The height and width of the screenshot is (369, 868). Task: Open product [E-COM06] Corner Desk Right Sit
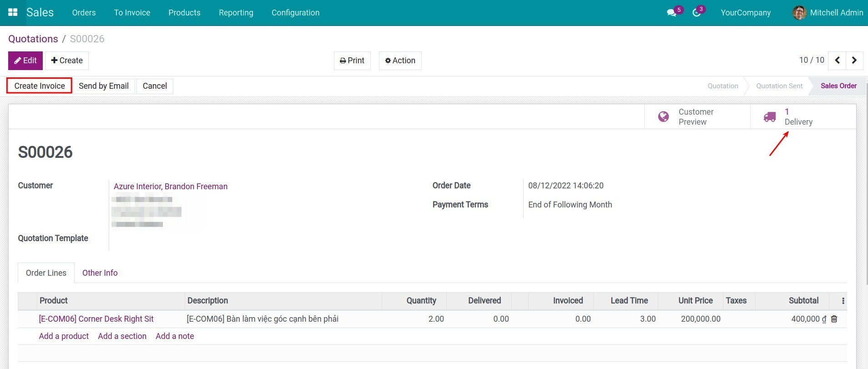(x=96, y=319)
